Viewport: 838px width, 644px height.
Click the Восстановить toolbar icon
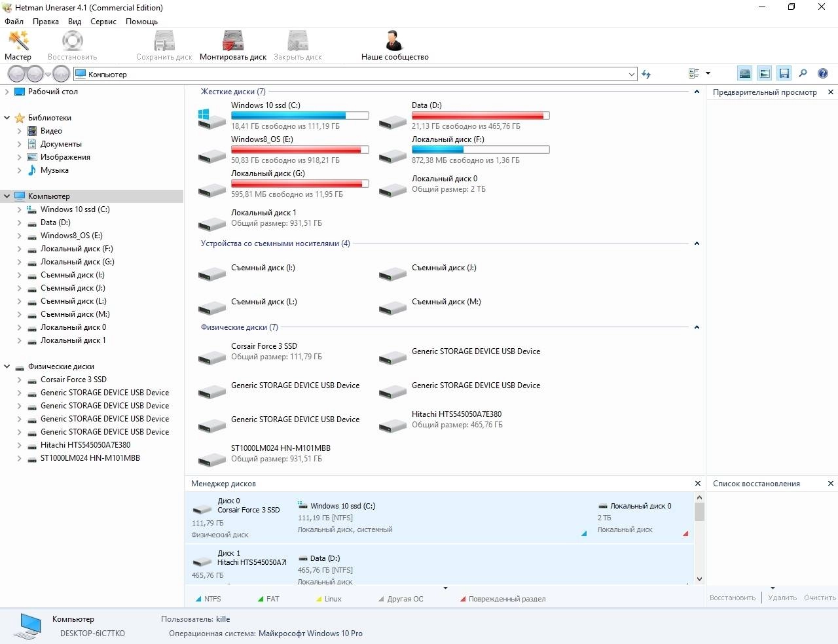[72, 45]
